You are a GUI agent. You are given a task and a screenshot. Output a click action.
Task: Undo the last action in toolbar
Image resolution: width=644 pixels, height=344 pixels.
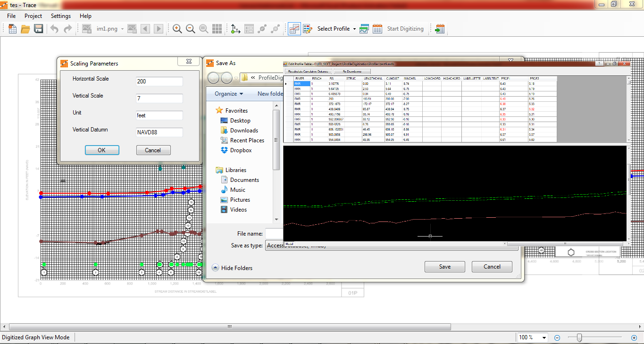click(x=54, y=29)
